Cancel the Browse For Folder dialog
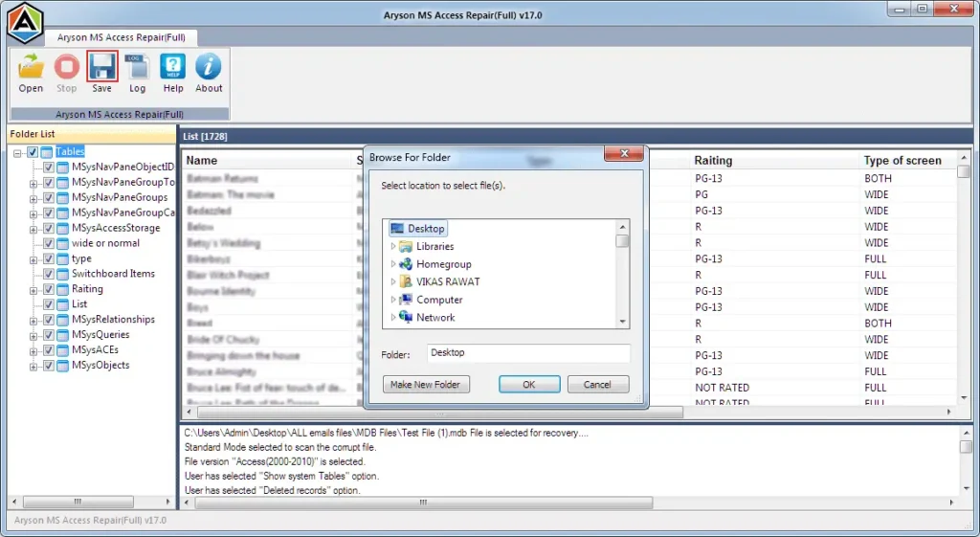Viewport: 980px width, 537px height. pos(597,385)
